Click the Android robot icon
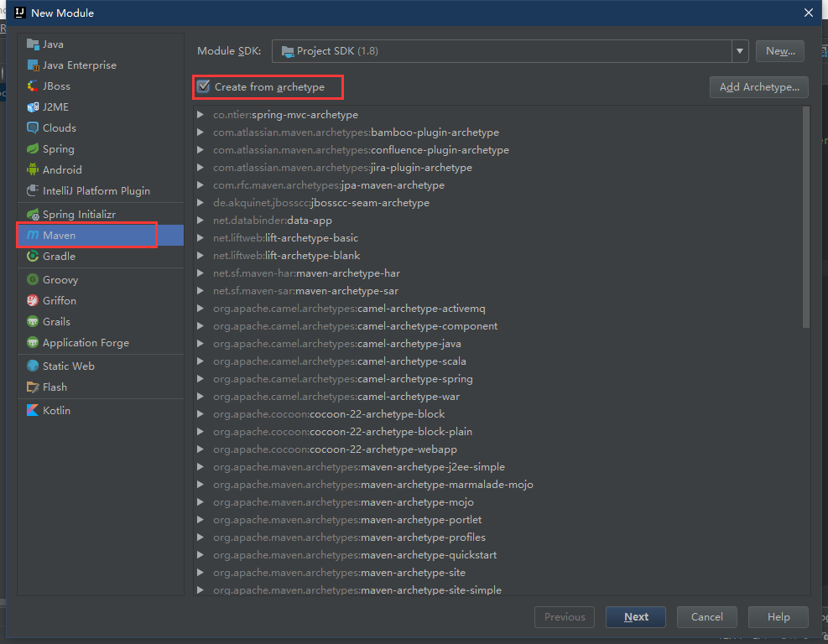 33,170
